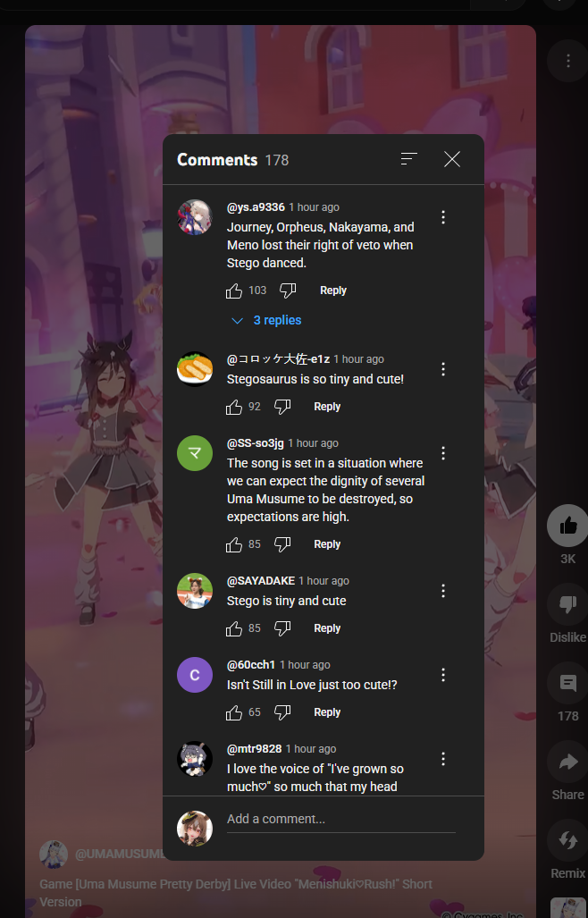The image size is (588, 918).
Task: Dislike the Stegosaurus is so tiny comment
Action: 282,407
